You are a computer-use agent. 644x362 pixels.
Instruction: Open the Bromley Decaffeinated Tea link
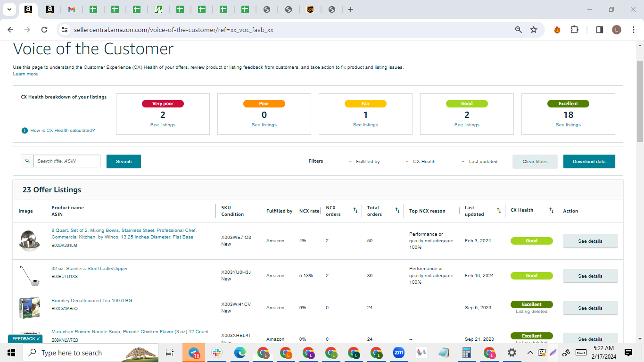click(92, 301)
